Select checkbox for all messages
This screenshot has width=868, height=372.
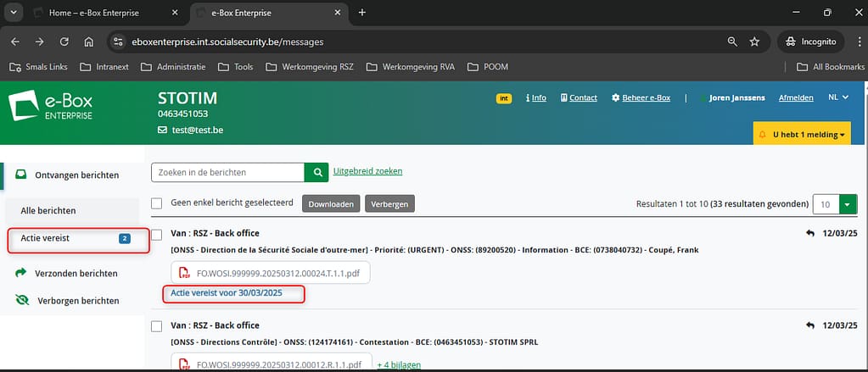pos(157,203)
